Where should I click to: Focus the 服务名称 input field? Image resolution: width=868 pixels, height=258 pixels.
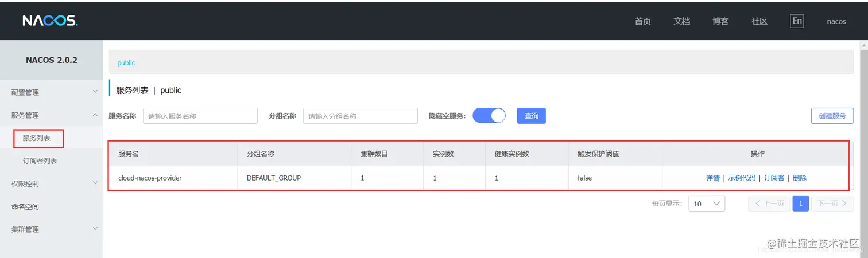click(200, 116)
